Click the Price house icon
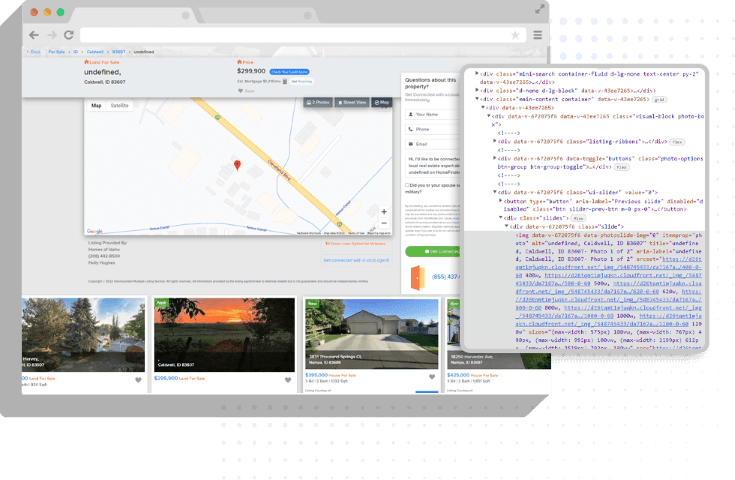The height and width of the screenshot is (480, 735). pos(240,62)
